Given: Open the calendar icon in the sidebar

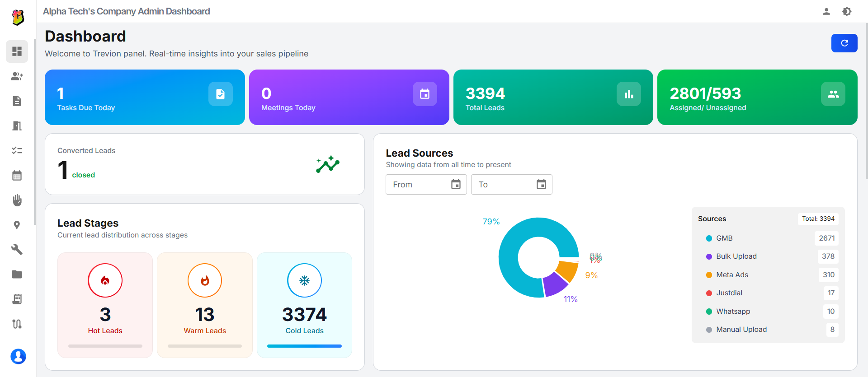Looking at the screenshot, I should (17, 175).
